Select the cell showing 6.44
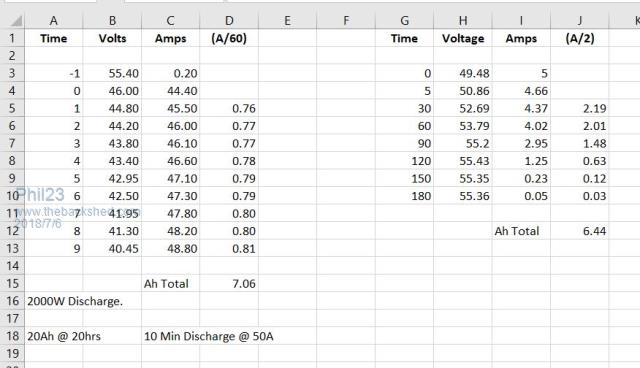640x368 pixels. tap(580, 231)
